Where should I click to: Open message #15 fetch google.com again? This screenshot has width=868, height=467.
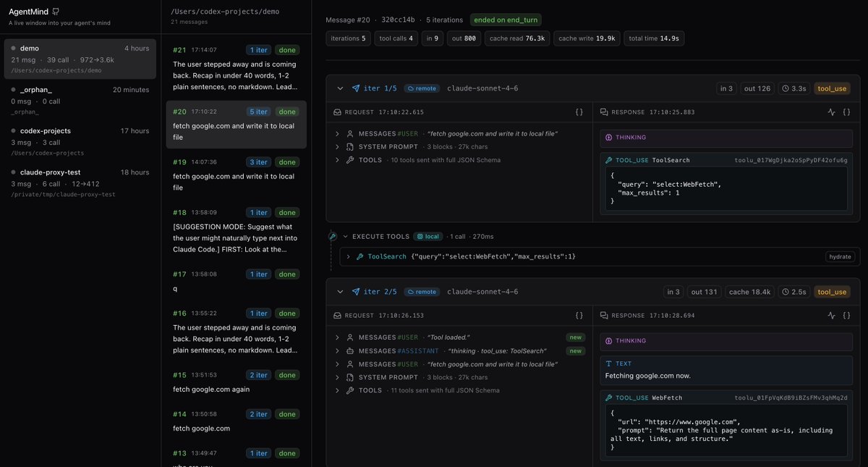pyautogui.click(x=237, y=382)
